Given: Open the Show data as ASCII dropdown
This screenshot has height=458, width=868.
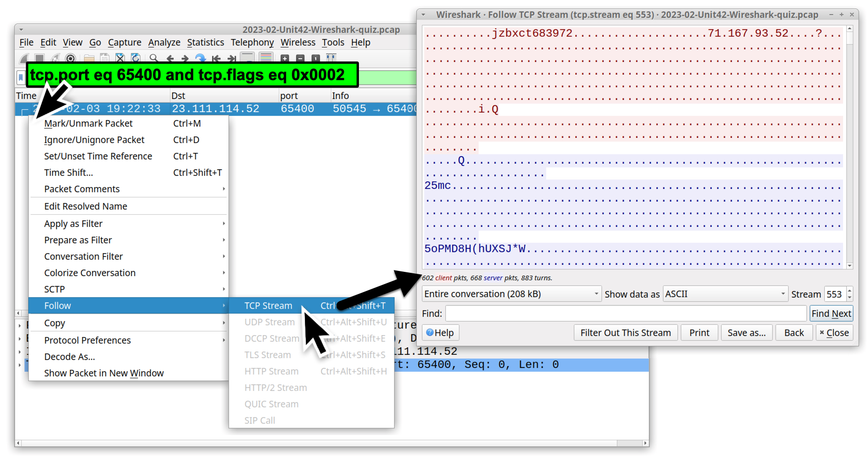Looking at the screenshot, I should [725, 294].
